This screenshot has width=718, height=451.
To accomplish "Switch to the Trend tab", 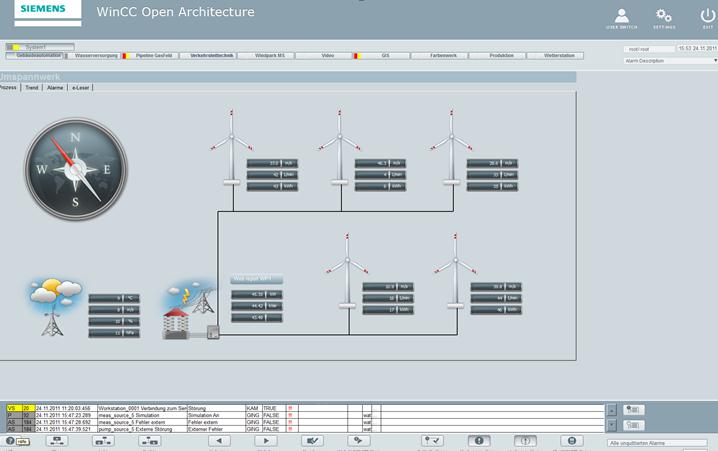I will [x=32, y=88].
